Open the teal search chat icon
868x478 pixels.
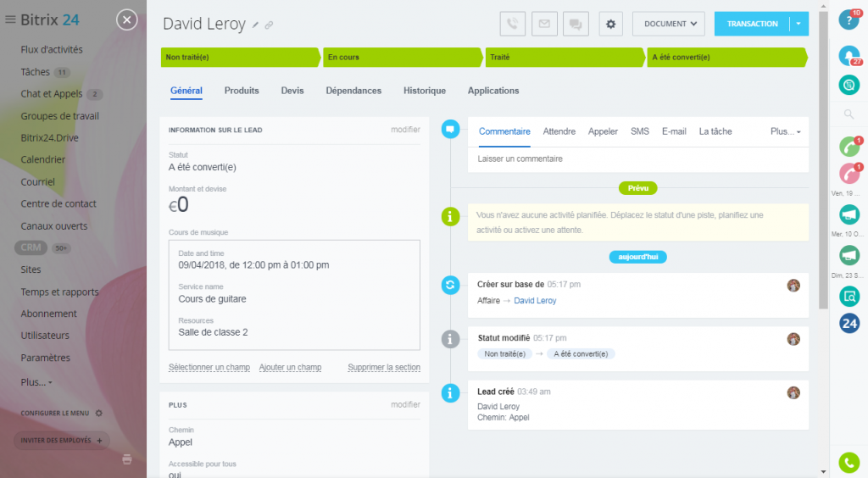tap(849, 297)
